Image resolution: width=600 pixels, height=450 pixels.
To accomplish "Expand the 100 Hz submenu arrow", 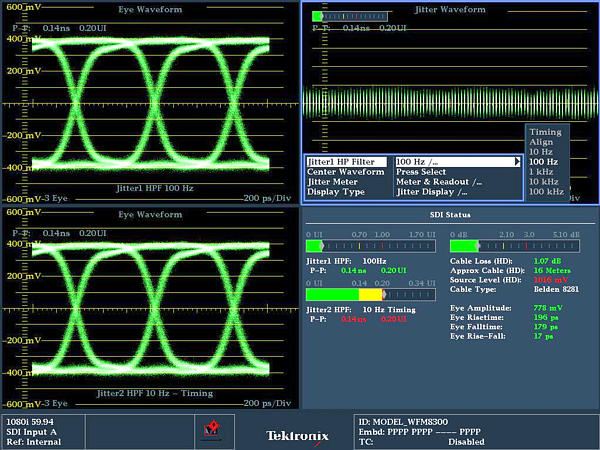I will pos(517,161).
